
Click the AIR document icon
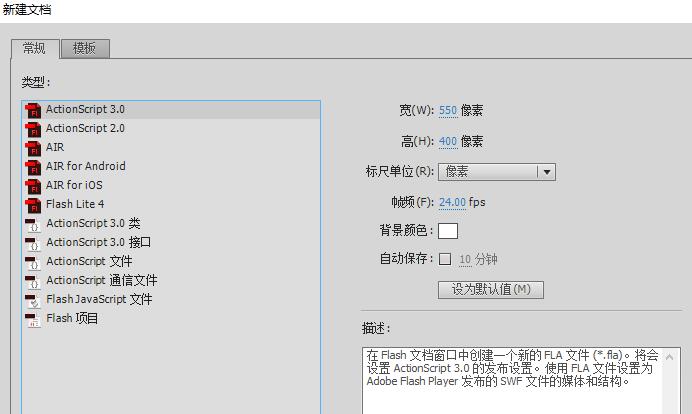tap(33, 148)
